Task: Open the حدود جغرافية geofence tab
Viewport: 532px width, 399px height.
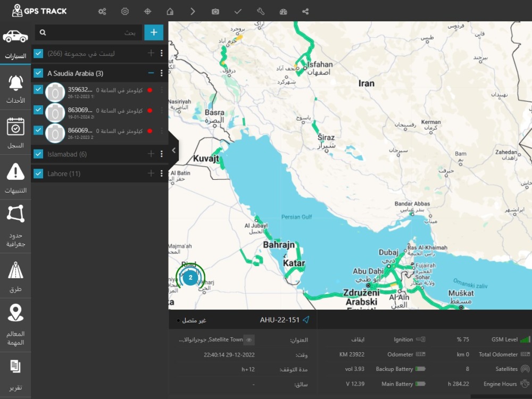Action: (x=15, y=226)
